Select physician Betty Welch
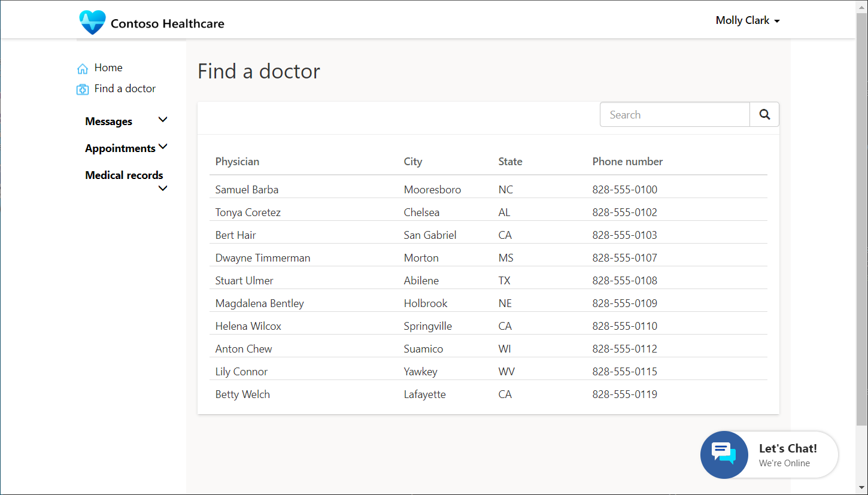868x495 pixels. click(x=242, y=394)
